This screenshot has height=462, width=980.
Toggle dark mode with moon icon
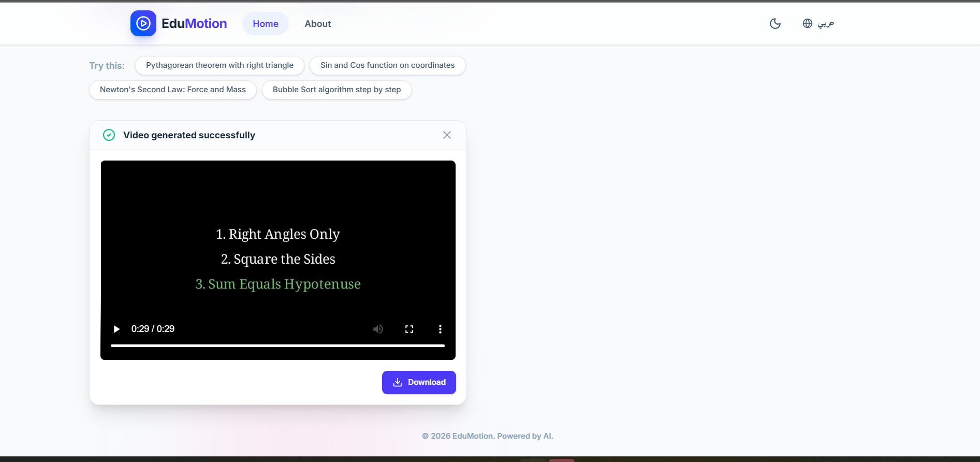tap(775, 23)
